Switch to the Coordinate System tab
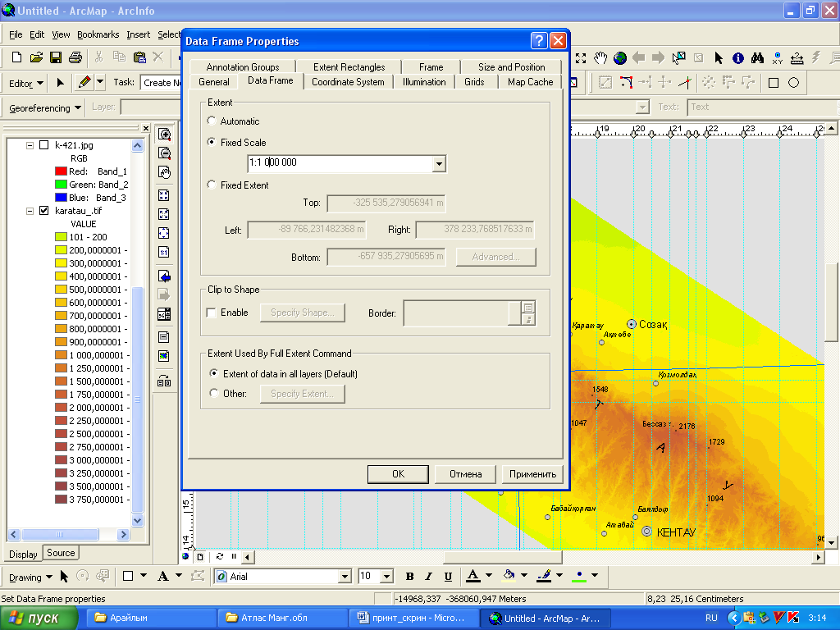 (348, 82)
